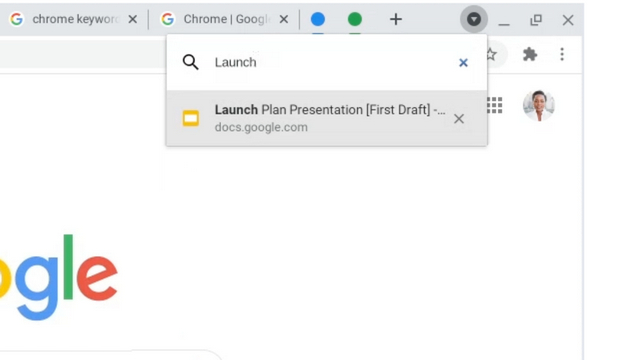
Task: Open the Extensions puzzle piece menu
Action: [530, 54]
